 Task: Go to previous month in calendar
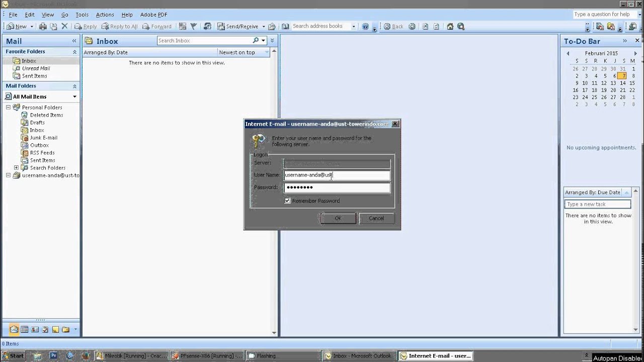tap(568, 53)
